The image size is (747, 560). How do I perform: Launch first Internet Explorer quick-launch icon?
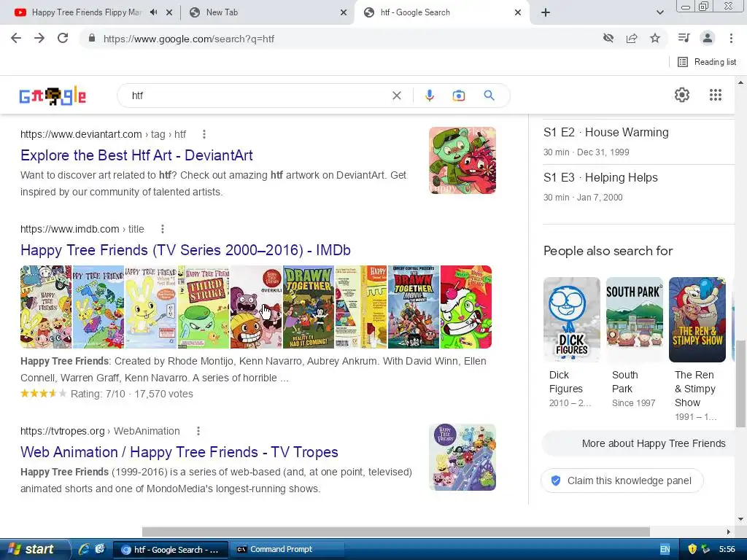pos(84,549)
